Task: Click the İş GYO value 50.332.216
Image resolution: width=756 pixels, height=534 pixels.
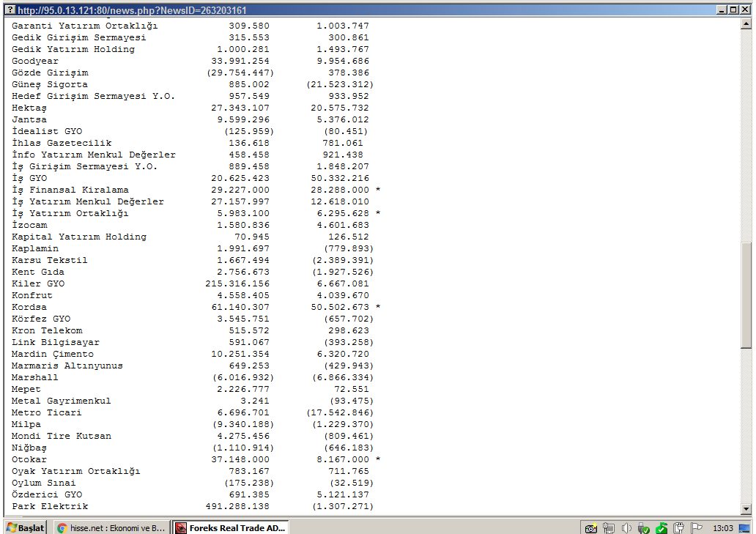Action: pyautogui.click(x=340, y=178)
